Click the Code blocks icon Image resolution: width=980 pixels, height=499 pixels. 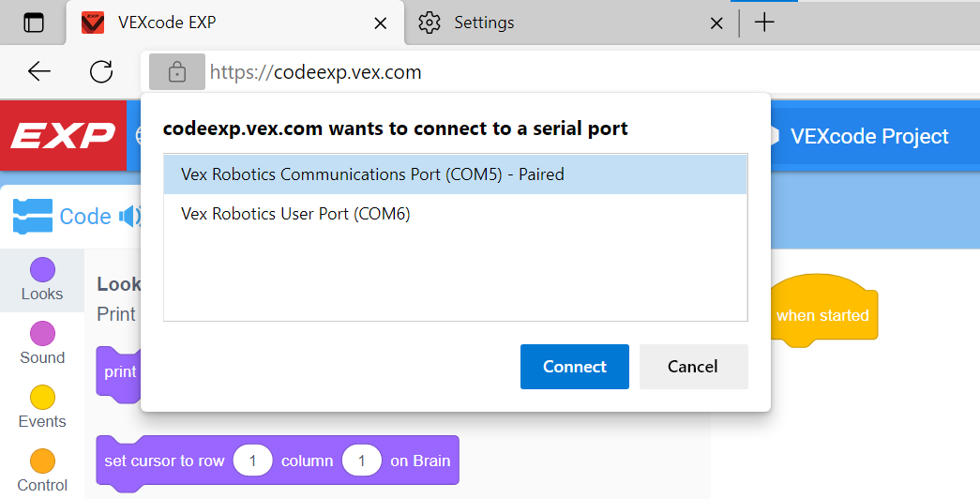(x=33, y=217)
